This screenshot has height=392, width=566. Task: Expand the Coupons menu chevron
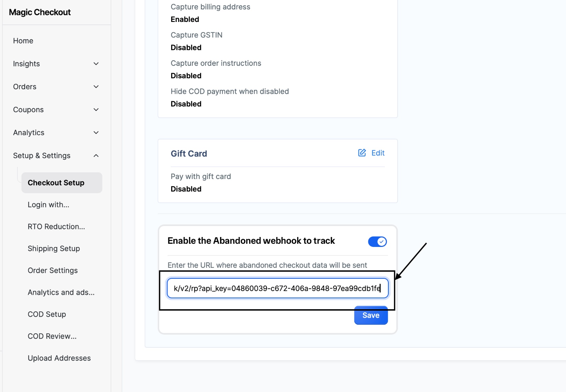[96, 110]
